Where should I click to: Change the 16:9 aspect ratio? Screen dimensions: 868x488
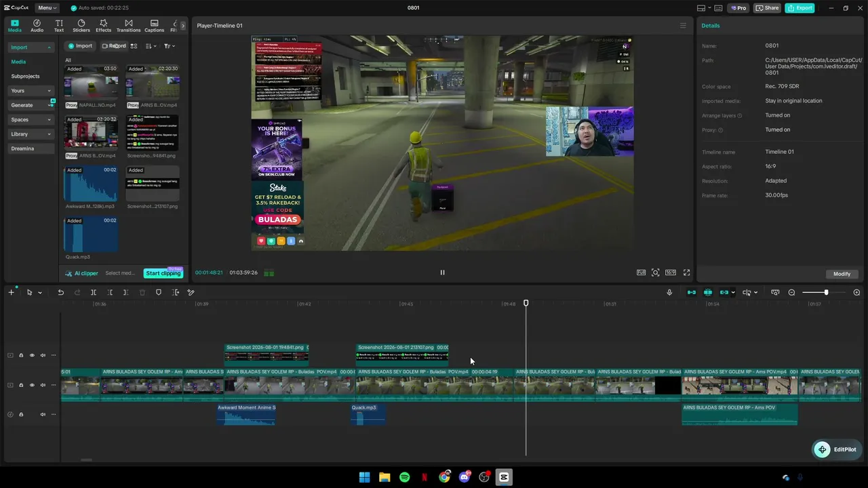[670, 272]
